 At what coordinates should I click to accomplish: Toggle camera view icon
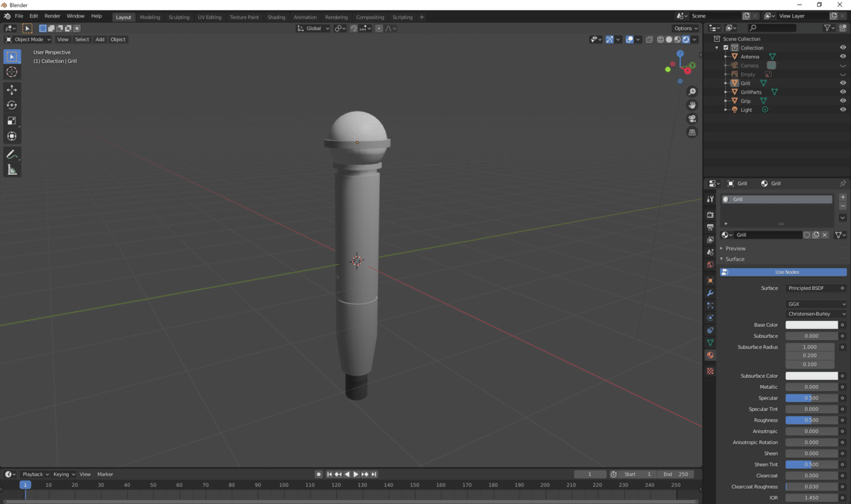point(692,118)
